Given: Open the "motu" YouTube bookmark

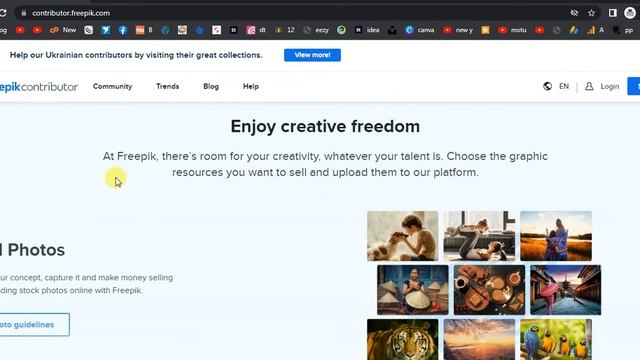Looking at the screenshot, I should click(512, 30).
